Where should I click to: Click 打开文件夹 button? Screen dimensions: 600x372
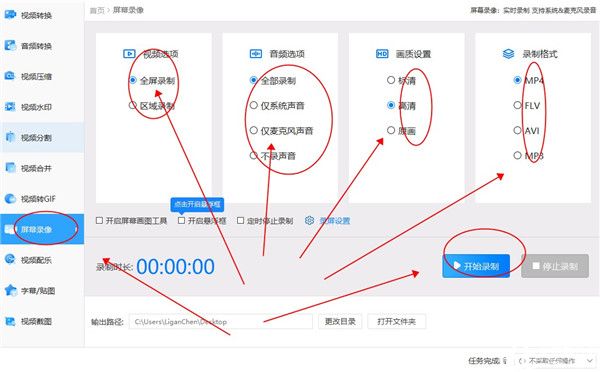(396, 321)
